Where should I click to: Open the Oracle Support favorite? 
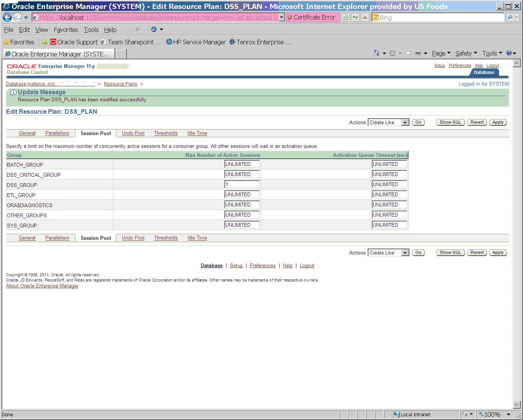pyautogui.click(x=74, y=42)
